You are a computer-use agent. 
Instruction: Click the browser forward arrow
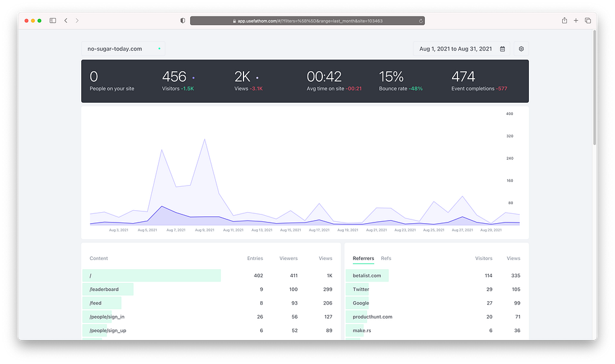(x=77, y=20)
